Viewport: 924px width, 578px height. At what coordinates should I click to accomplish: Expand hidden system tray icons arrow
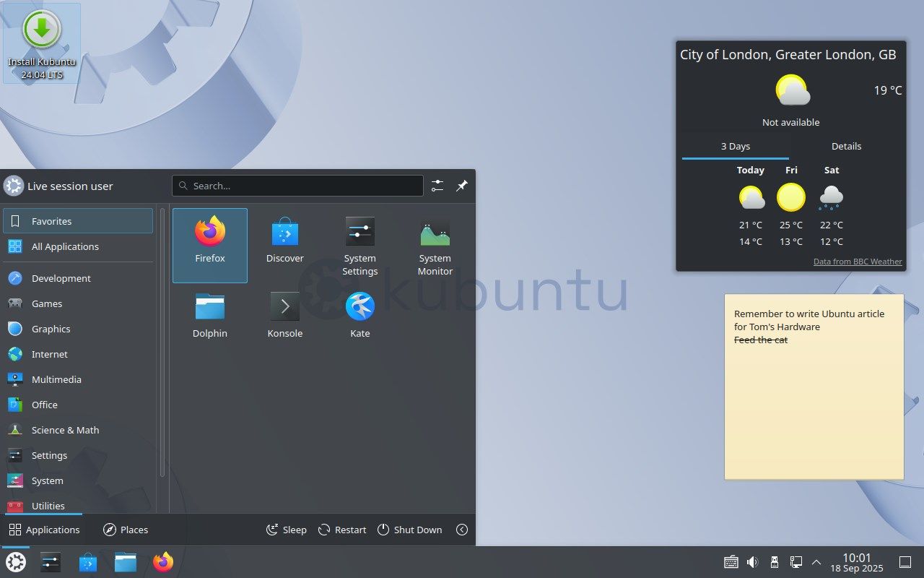816,562
